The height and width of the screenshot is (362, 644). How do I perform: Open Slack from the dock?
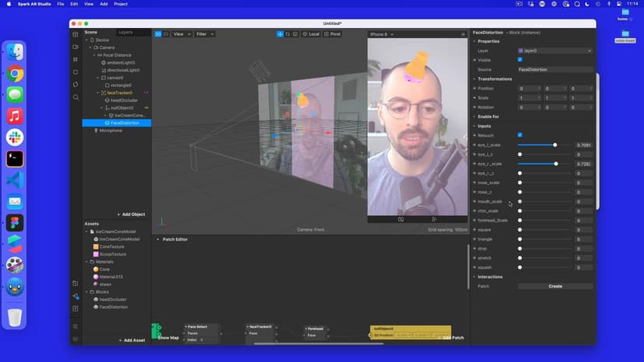point(15,137)
